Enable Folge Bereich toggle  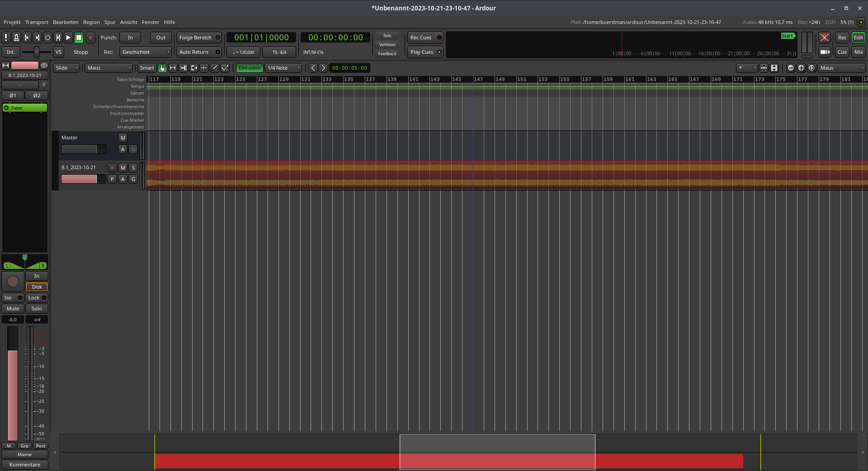[x=199, y=38]
